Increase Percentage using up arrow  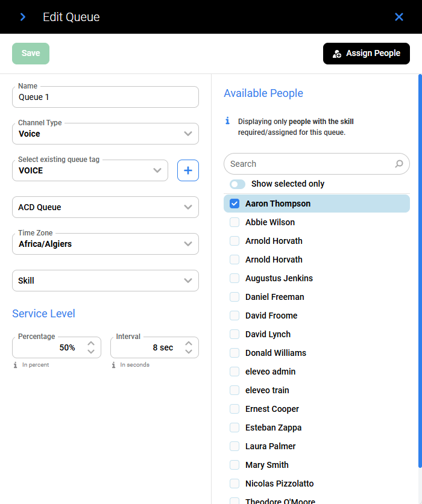point(91,344)
